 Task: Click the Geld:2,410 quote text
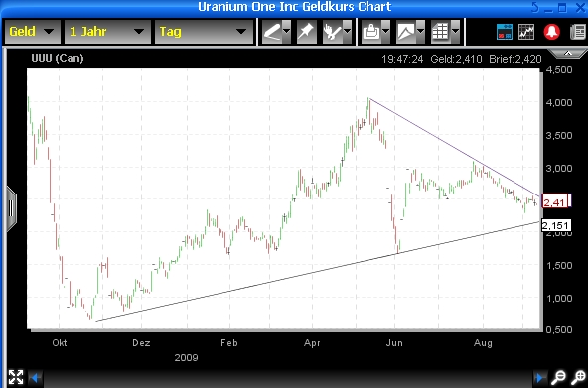click(456, 59)
